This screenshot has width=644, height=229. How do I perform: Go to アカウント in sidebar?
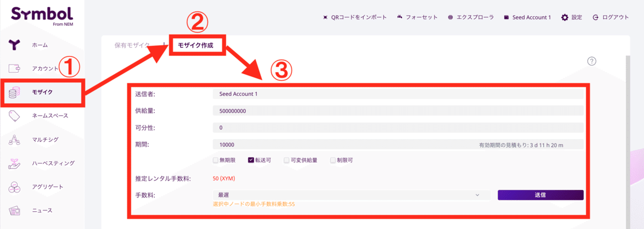click(x=45, y=69)
